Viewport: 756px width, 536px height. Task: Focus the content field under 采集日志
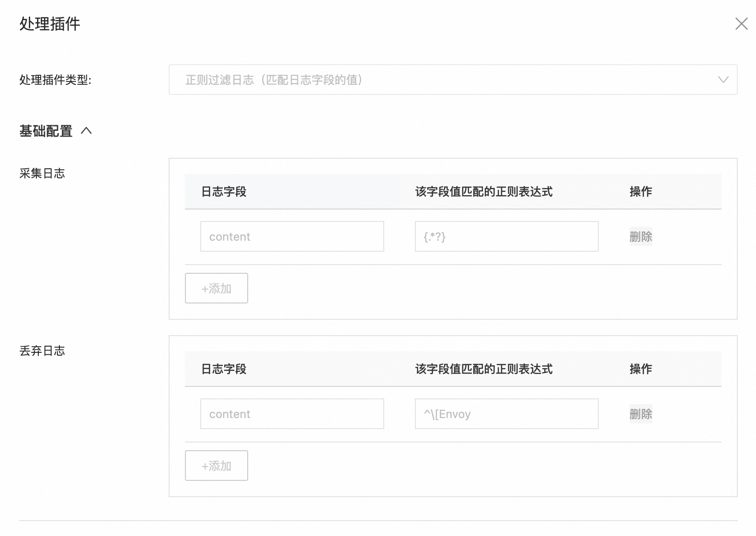click(x=292, y=236)
